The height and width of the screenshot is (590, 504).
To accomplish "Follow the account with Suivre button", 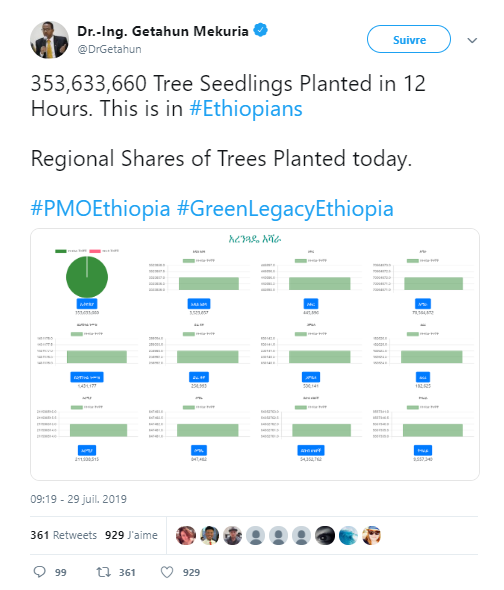I will click(x=409, y=40).
